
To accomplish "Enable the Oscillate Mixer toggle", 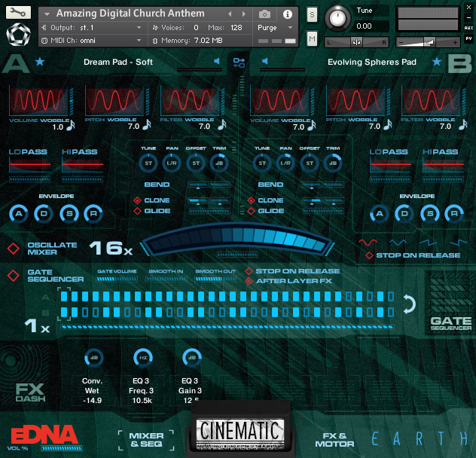I will point(14,249).
